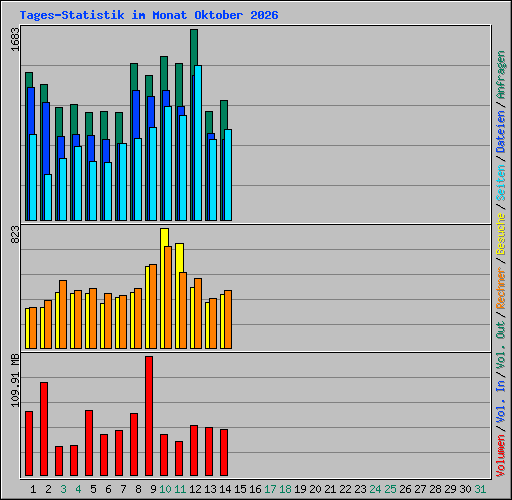Click day 26 on the x-axis
512x500 pixels.
(x=406, y=489)
